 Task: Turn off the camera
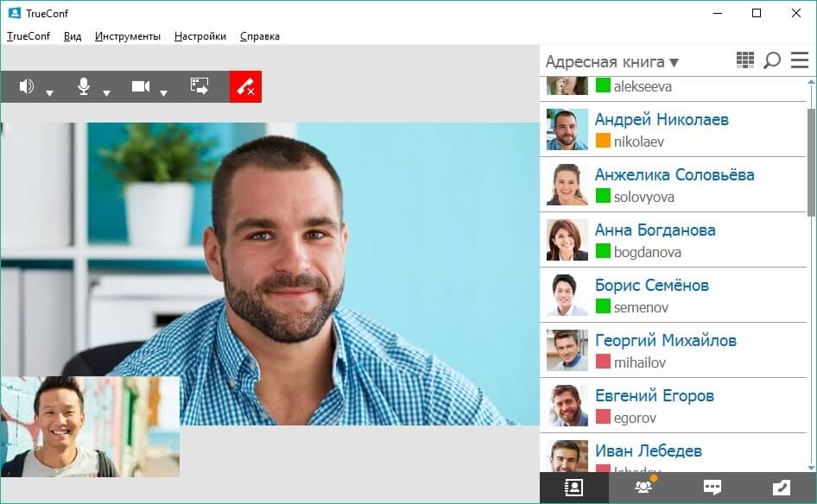tap(141, 86)
